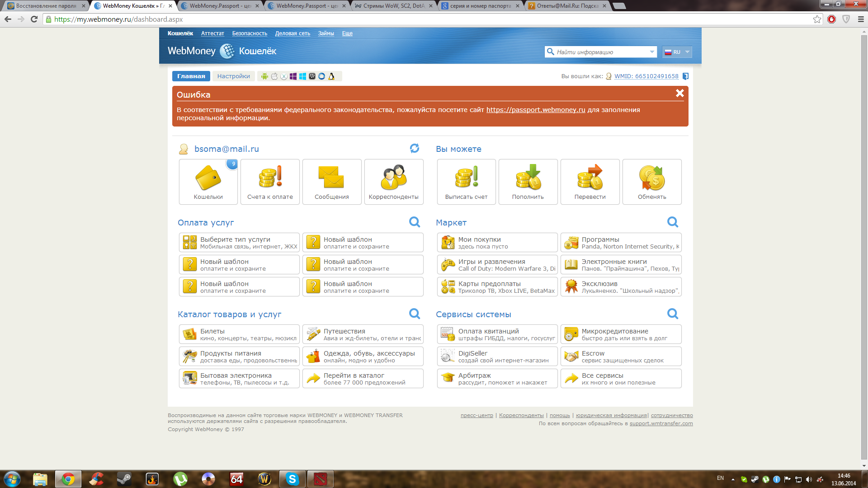This screenshot has width=868, height=488.
Task: Open the RU language dropdown
Action: (677, 52)
